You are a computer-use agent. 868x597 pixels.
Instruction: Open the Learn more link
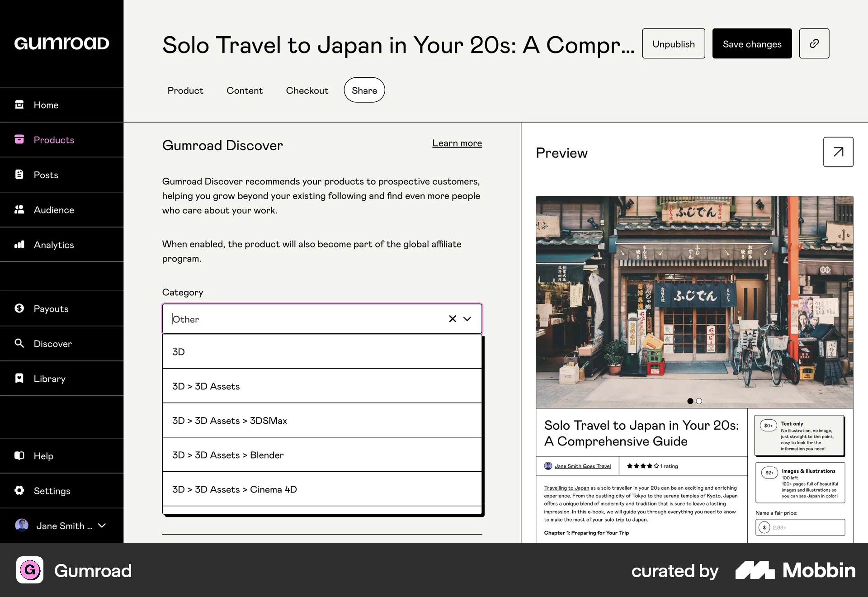click(457, 143)
